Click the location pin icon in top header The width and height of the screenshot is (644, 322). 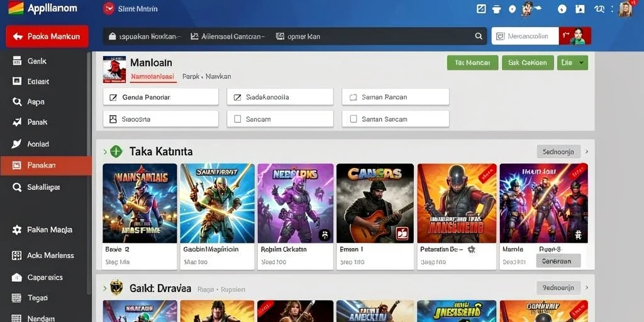(512, 9)
